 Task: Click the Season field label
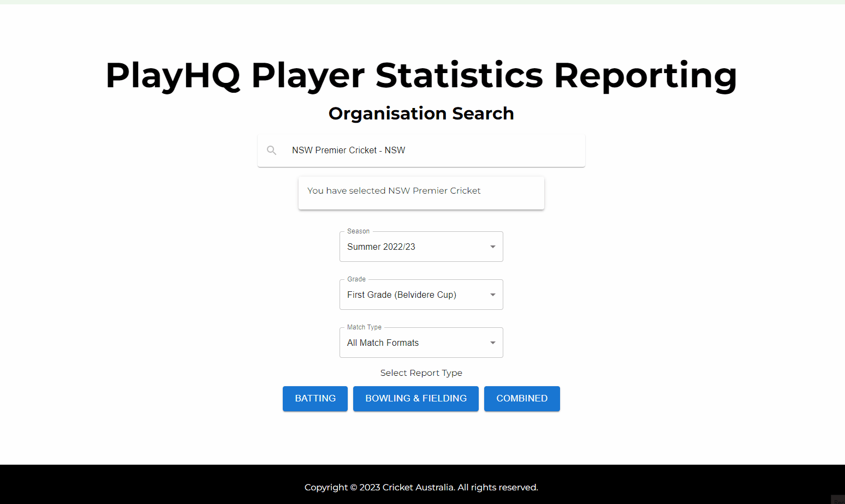358,231
